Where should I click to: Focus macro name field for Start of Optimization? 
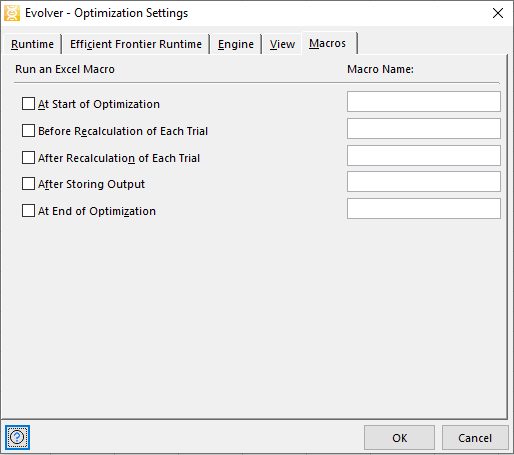tap(424, 102)
